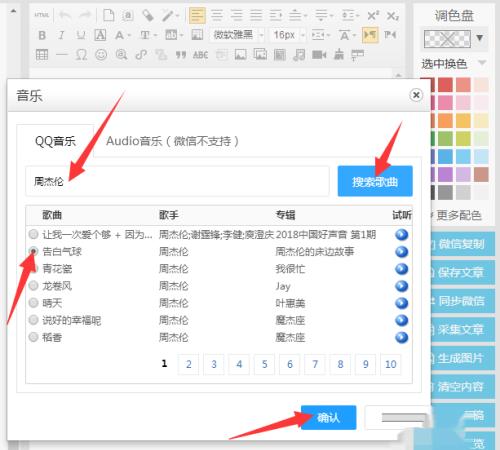The width and height of the screenshot is (500, 450).
Task: Click the undo arrow icon
Action: click(65, 15)
